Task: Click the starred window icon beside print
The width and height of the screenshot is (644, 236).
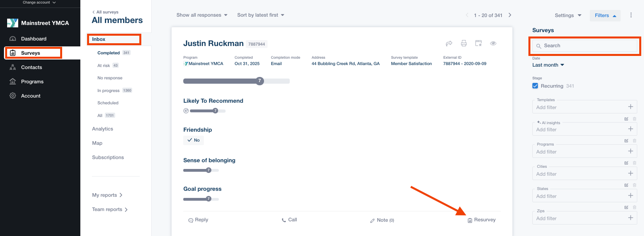Action: pyautogui.click(x=479, y=44)
